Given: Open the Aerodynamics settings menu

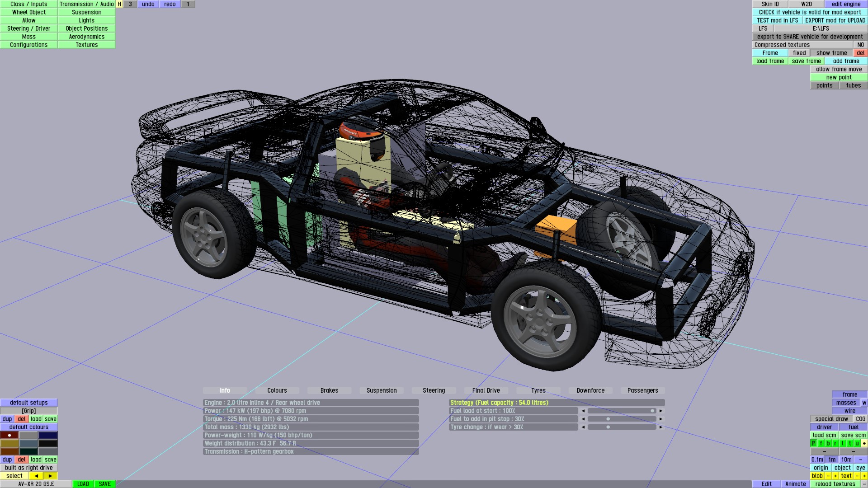Looking at the screenshot, I should point(86,37).
